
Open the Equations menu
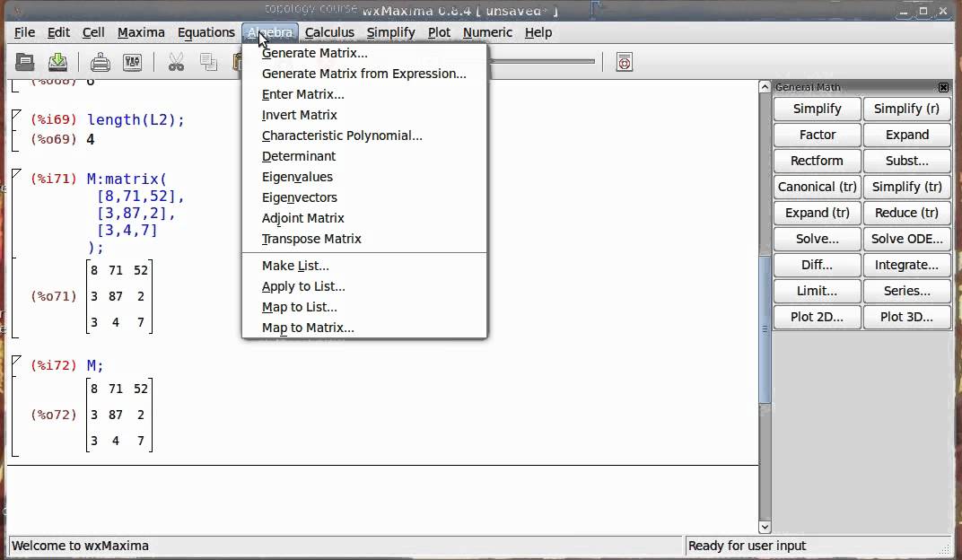(x=206, y=32)
